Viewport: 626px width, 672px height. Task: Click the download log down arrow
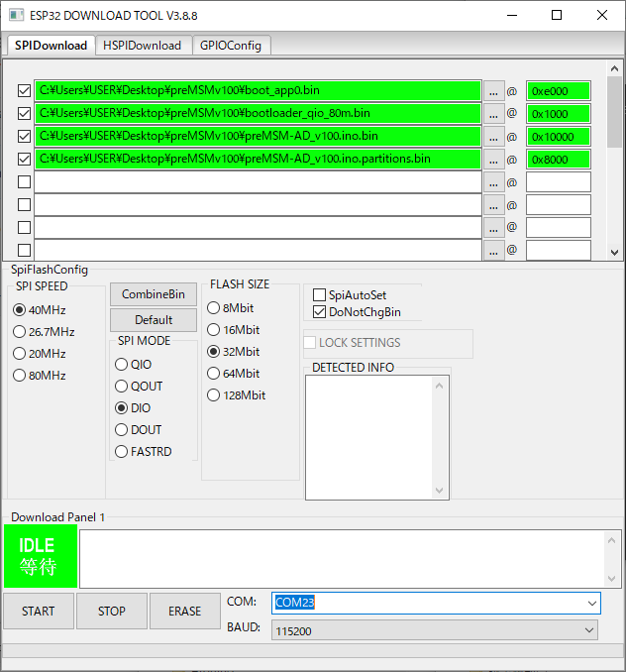pos(612,579)
